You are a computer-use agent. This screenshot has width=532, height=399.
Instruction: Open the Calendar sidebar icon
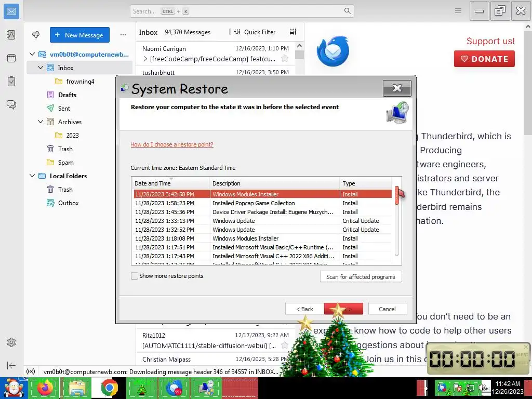pyautogui.click(x=11, y=58)
